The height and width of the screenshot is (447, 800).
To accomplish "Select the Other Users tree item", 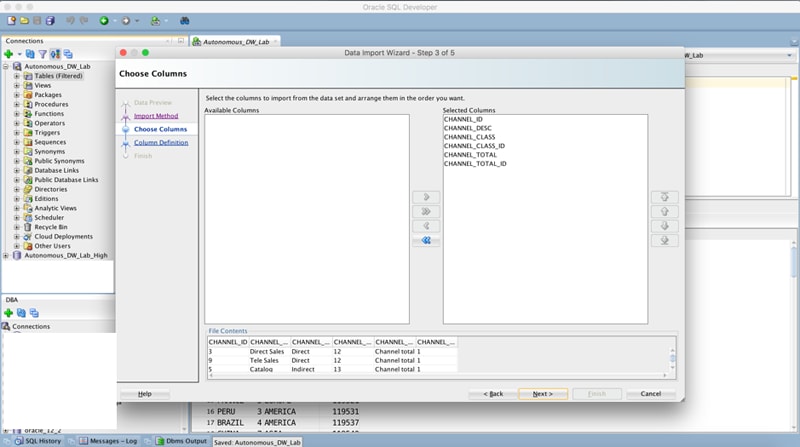I will pyautogui.click(x=53, y=246).
